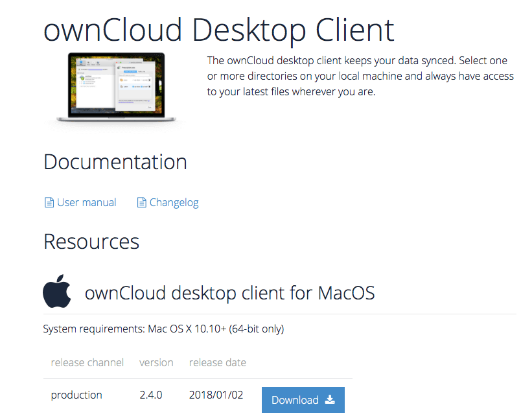Viewport: 521px width, 420px height.
Task: Click the ownCloud desktop client for MacOS heading
Action: point(229,293)
